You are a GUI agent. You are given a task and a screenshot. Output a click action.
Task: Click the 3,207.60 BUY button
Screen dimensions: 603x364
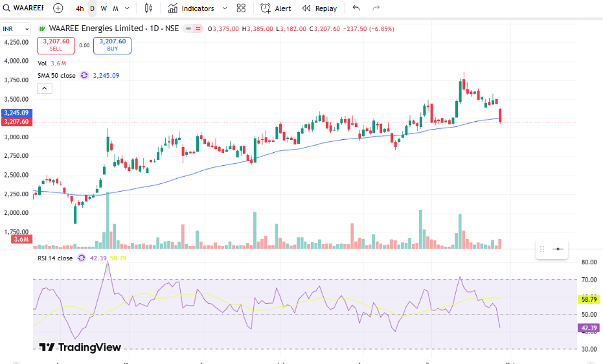(112, 45)
